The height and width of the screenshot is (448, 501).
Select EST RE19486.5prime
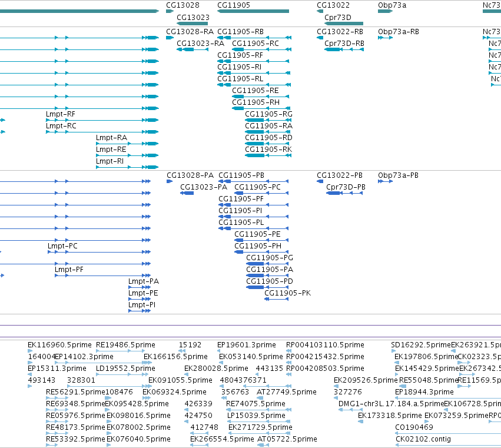tap(125, 345)
